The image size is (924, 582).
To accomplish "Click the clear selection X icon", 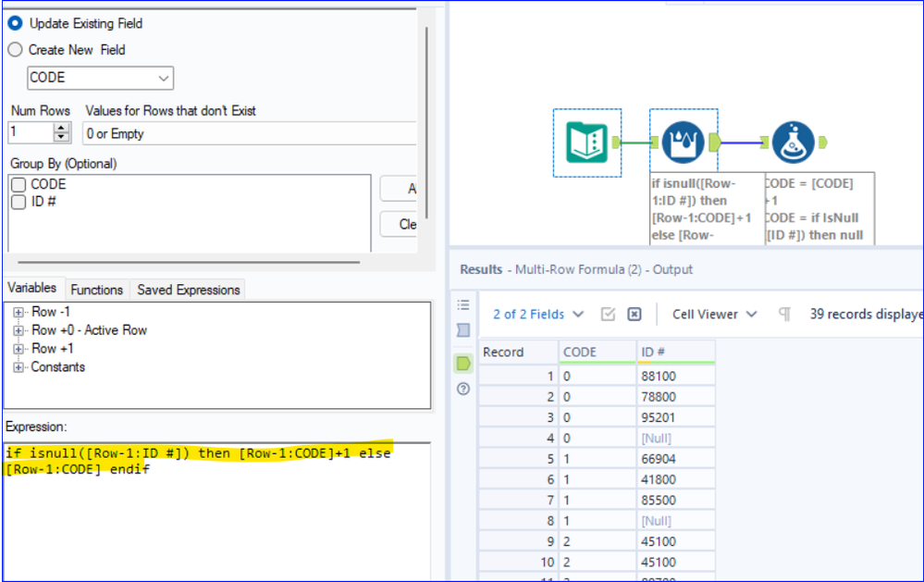I will pyautogui.click(x=634, y=315).
